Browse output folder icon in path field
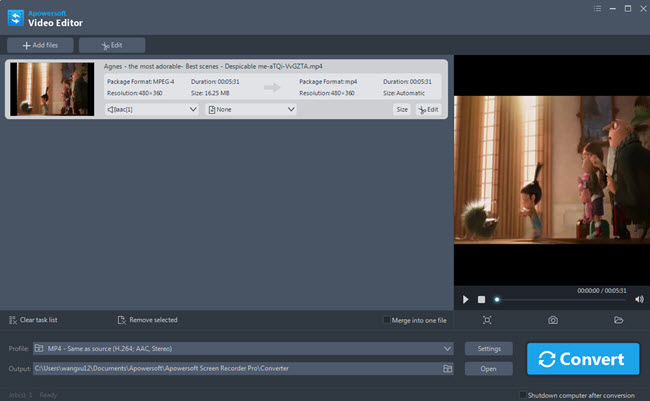This screenshot has width=650, height=401. (x=447, y=369)
